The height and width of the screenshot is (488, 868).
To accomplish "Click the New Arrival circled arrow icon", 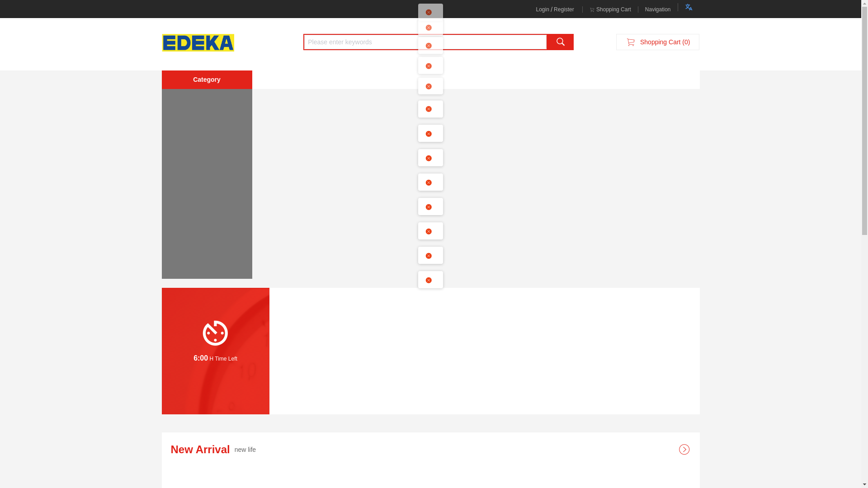I will [x=684, y=449].
